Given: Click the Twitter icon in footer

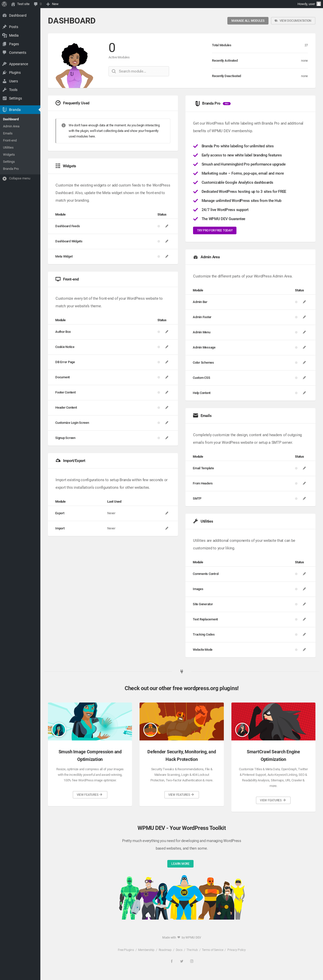Looking at the screenshot, I should [182, 961].
